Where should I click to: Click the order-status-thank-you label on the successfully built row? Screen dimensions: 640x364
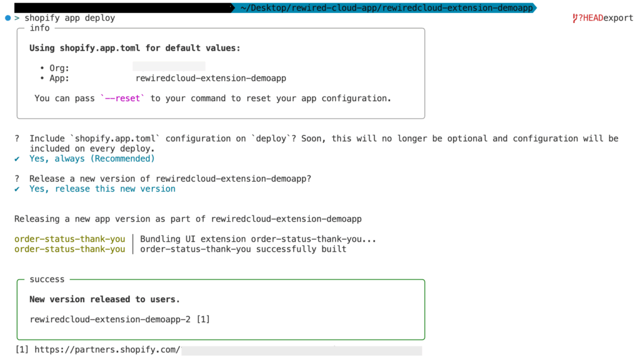click(x=70, y=250)
